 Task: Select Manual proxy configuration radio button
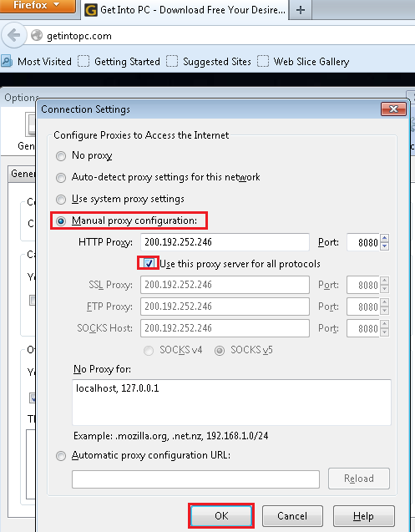coord(61,221)
